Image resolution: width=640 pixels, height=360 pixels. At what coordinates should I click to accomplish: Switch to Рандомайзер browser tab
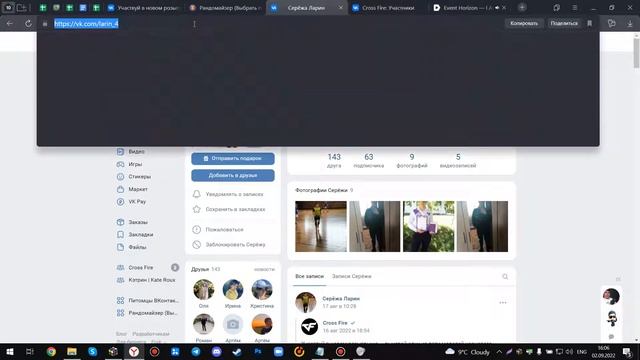click(x=226, y=8)
